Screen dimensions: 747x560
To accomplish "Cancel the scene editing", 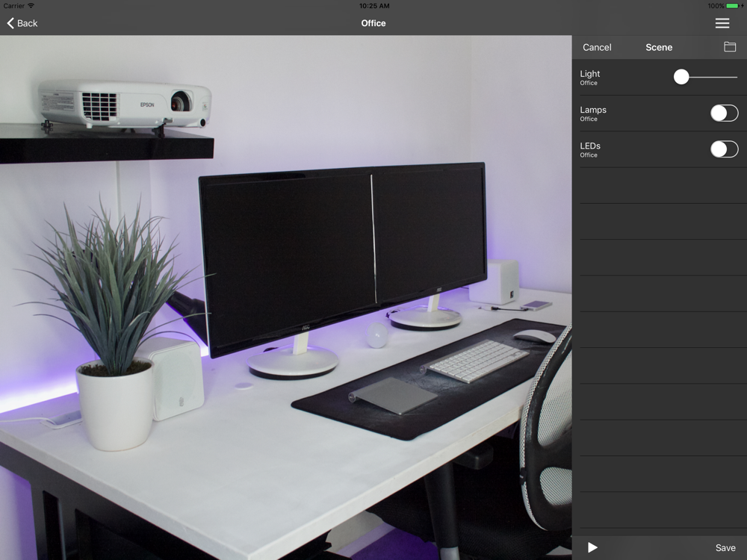I will coord(596,47).
